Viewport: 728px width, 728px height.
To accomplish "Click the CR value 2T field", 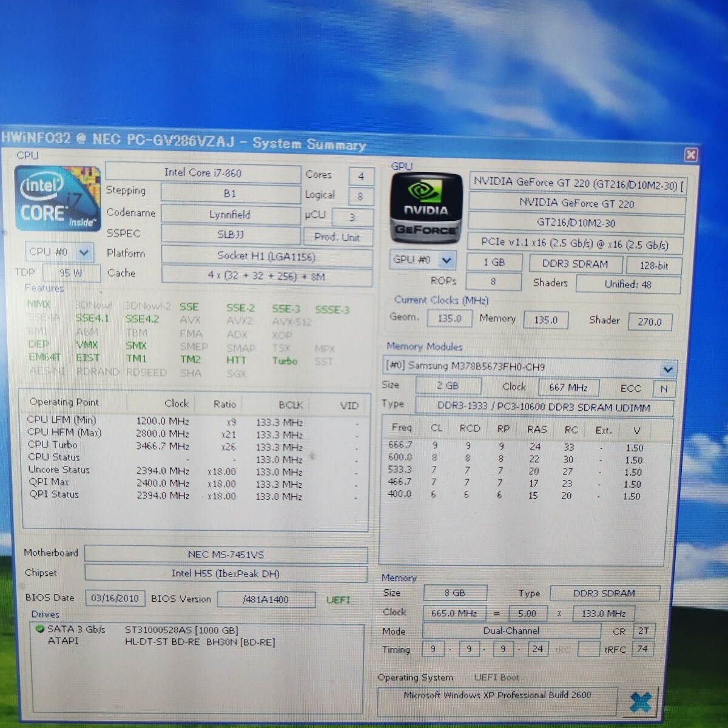I will click(642, 631).
